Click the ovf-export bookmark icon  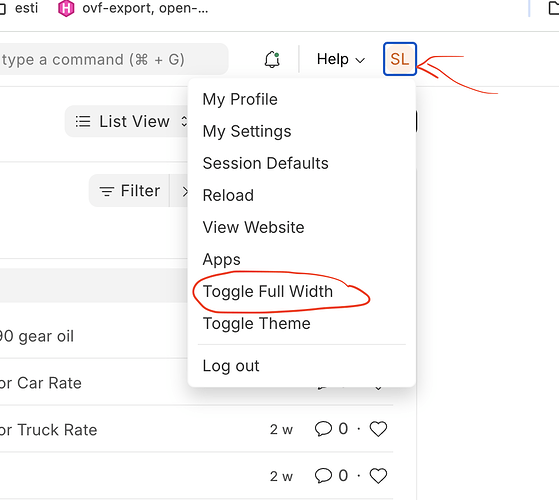click(x=66, y=8)
